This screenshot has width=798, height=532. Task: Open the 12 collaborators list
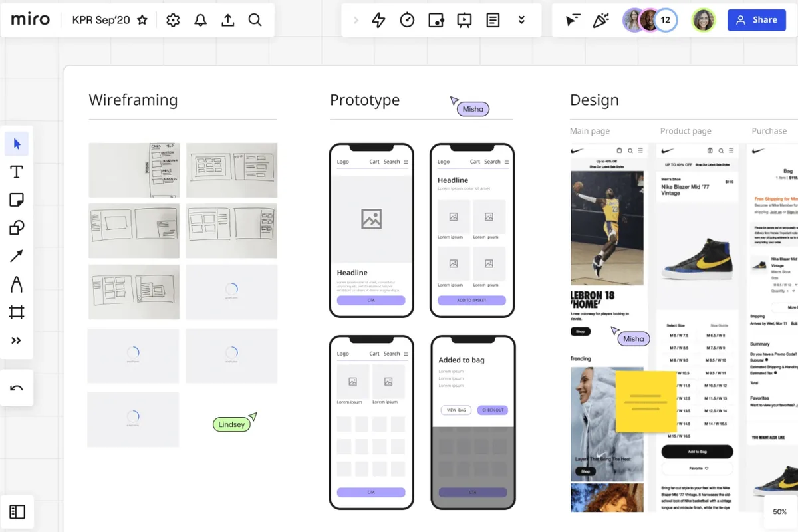coord(665,21)
